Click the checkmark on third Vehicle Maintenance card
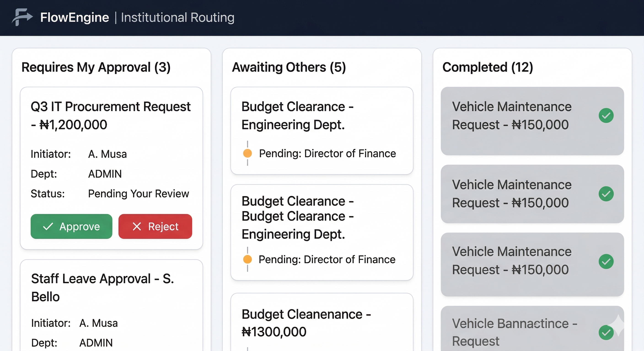This screenshot has width=644, height=351. (606, 262)
